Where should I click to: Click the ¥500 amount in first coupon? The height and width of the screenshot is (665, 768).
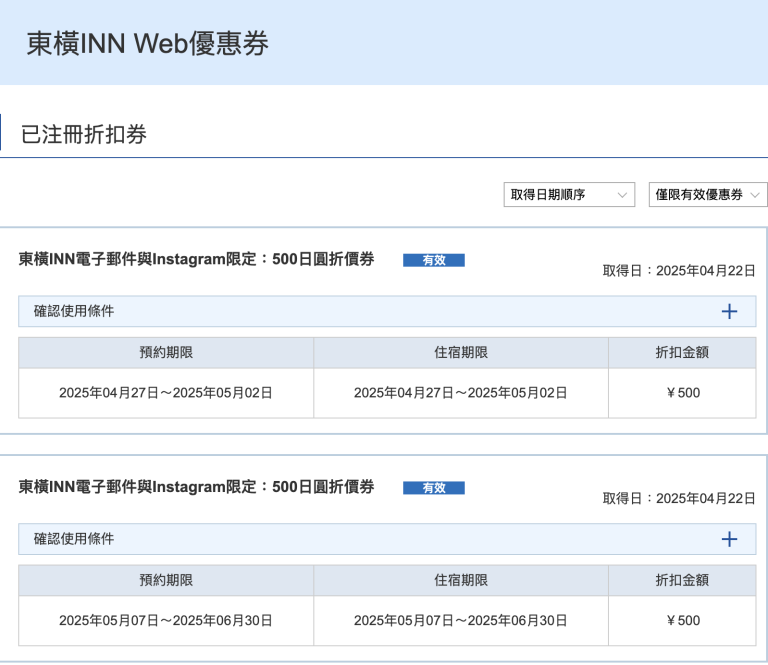[682, 393]
